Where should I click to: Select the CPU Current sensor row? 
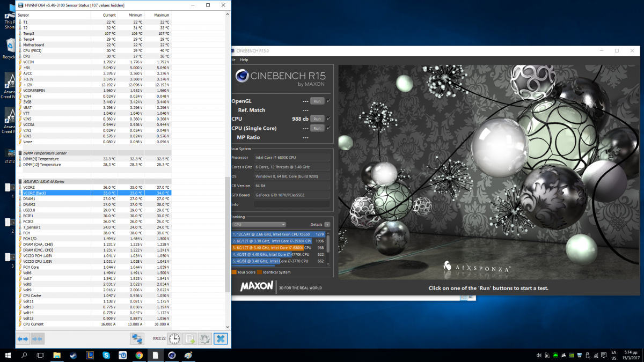pyautogui.click(x=94, y=324)
